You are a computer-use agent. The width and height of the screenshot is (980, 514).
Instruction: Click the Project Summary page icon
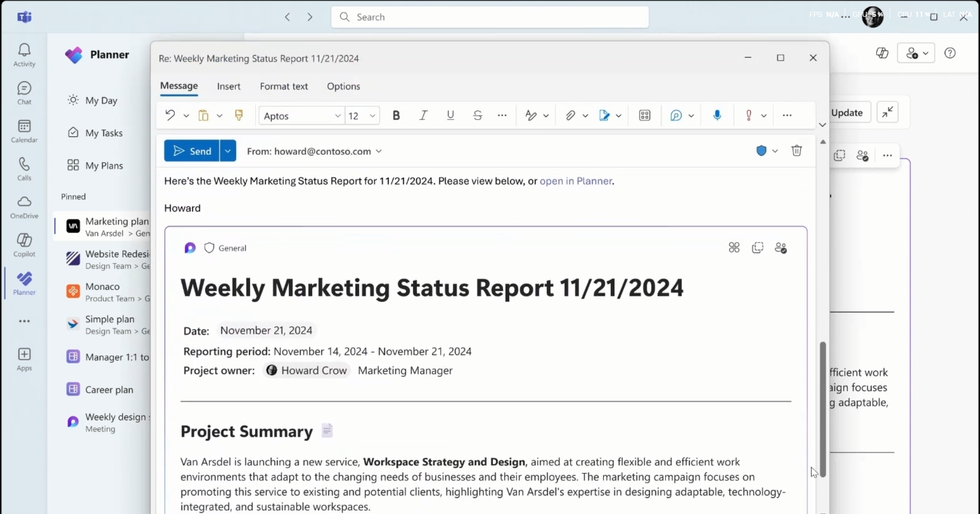(327, 431)
